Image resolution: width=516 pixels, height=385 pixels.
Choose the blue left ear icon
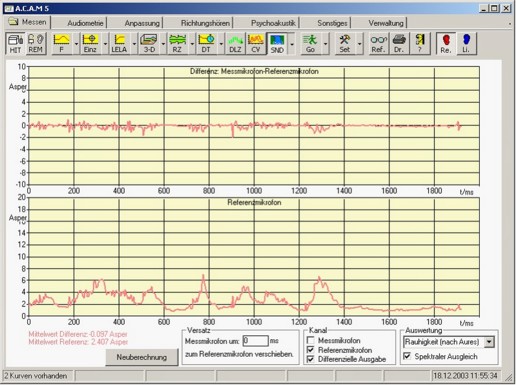[466, 44]
